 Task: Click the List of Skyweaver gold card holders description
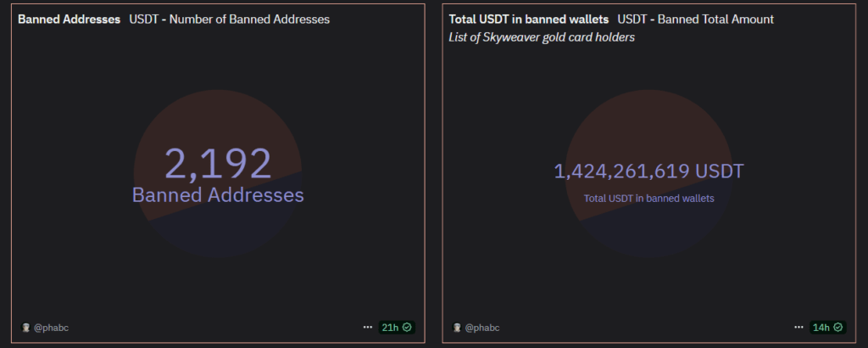542,37
